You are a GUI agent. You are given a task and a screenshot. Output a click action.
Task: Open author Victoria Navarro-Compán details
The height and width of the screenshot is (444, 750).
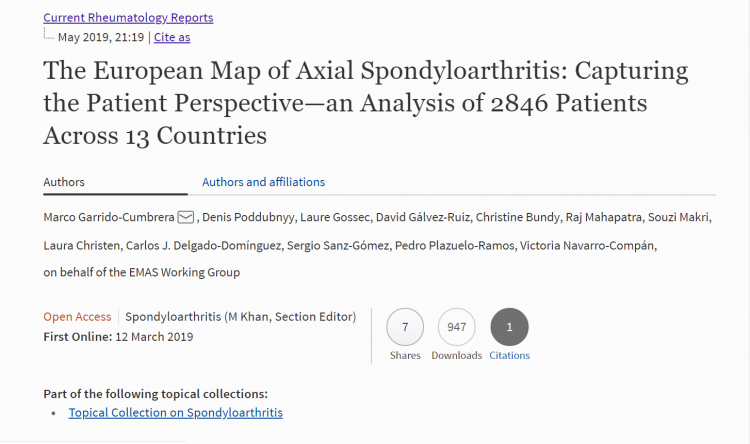tap(588, 245)
